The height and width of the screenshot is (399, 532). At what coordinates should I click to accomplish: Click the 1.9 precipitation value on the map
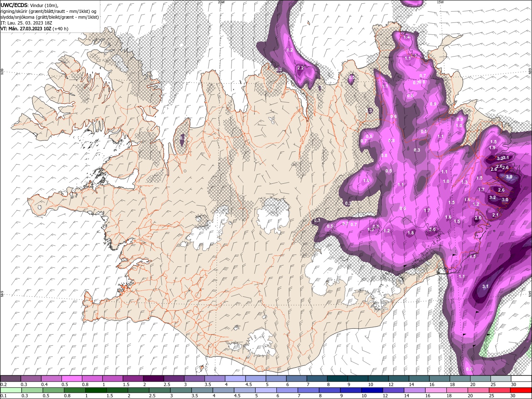coord(493,148)
